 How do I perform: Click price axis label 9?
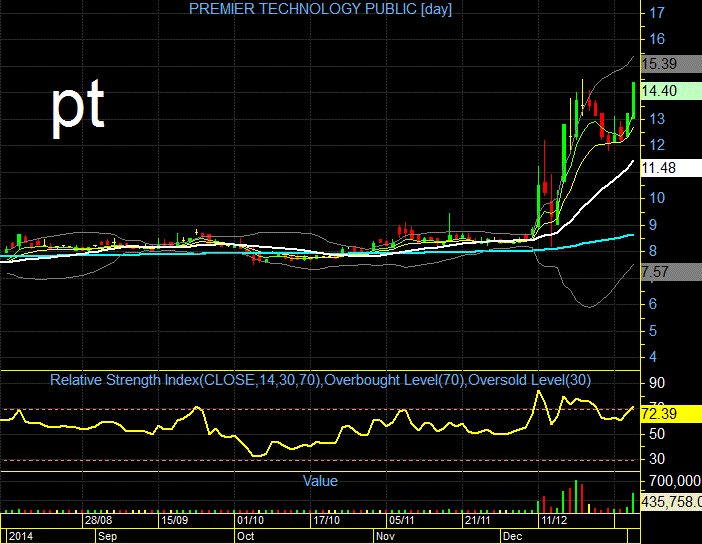(x=653, y=225)
